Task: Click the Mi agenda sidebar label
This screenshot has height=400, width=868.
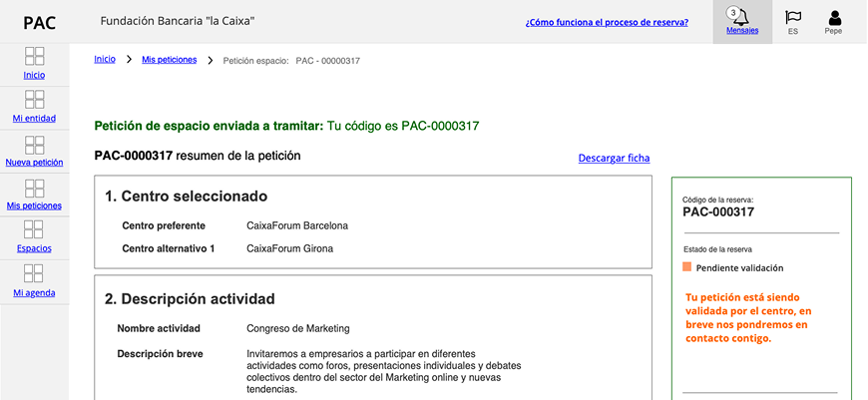Action: [x=34, y=292]
